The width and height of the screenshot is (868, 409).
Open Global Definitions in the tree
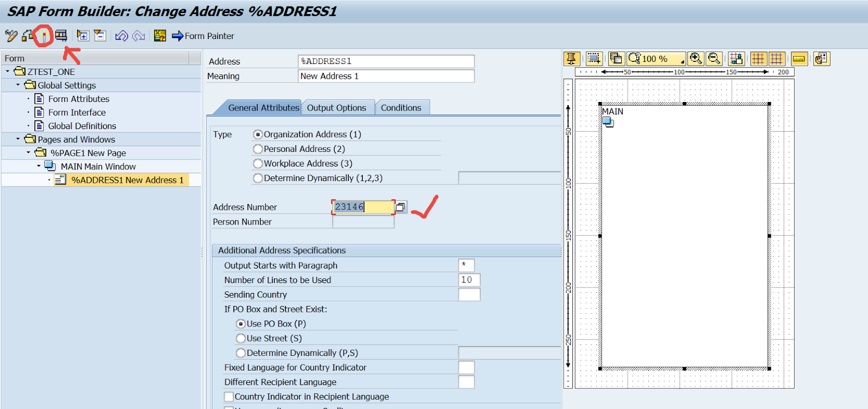click(82, 126)
